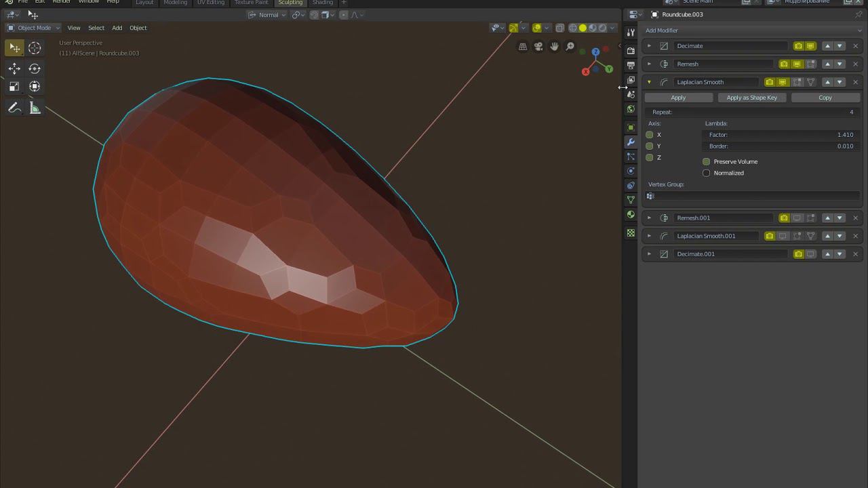This screenshot has height=488, width=868.
Task: Open the Object Mode dropdown
Action: coord(34,28)
